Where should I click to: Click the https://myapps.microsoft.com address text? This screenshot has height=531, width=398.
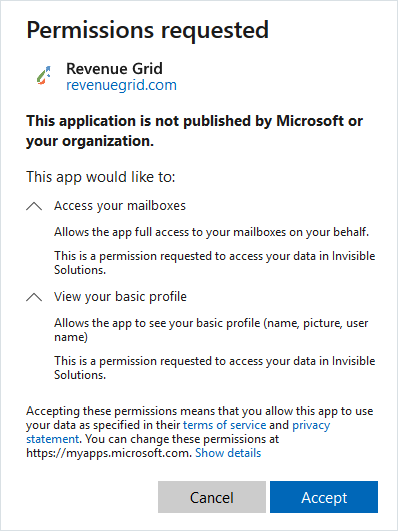pos(109,453)
